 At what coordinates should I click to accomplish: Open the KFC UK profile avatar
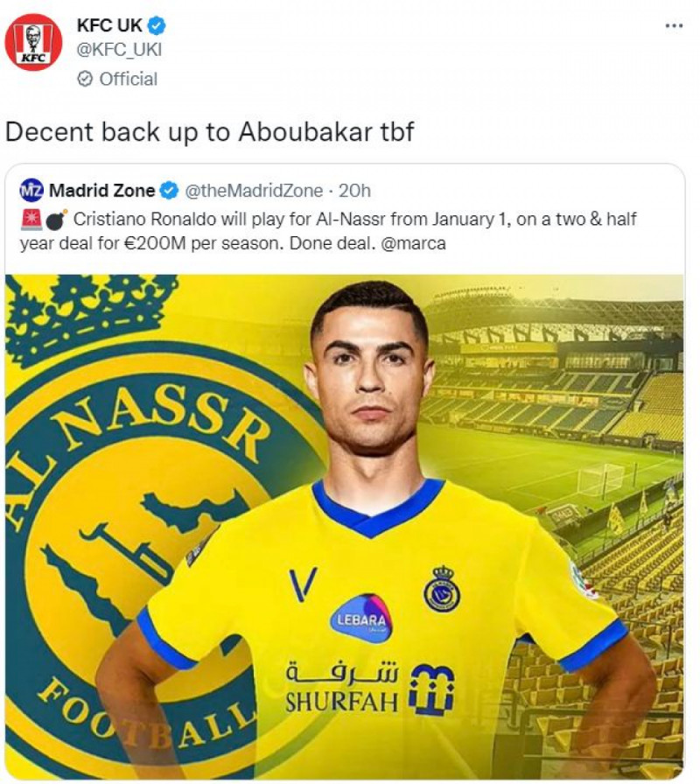pyautogui.click(x=33, y=43)
